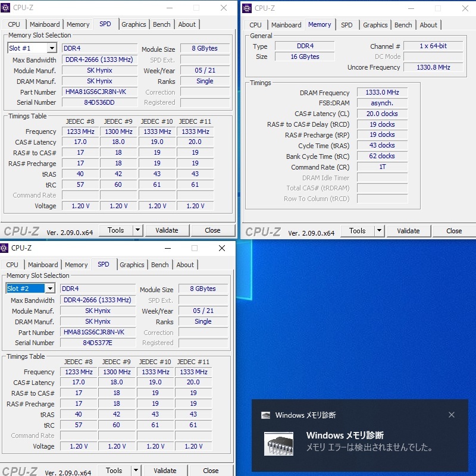Click FSB:DRAM value asynch.
This screenshot has width=476, height=476.
point(382,103)
